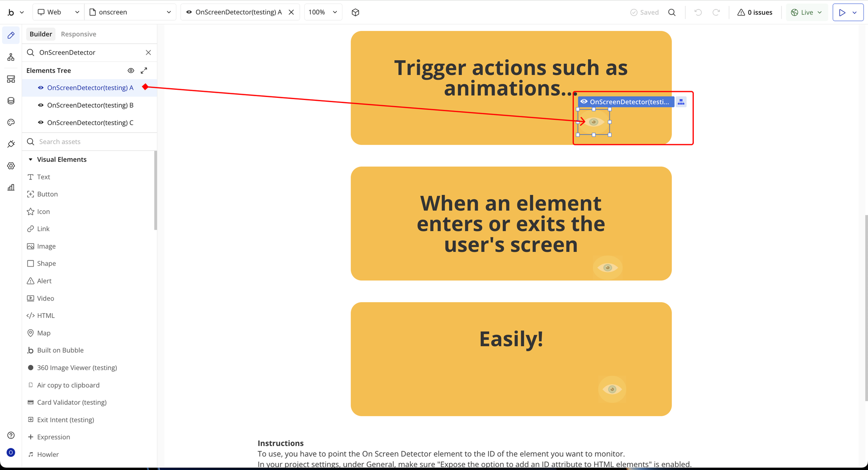The height and width of the screenshot is (470, 868).
Task: Click the search magnifier in top bar
Action: 672,12
